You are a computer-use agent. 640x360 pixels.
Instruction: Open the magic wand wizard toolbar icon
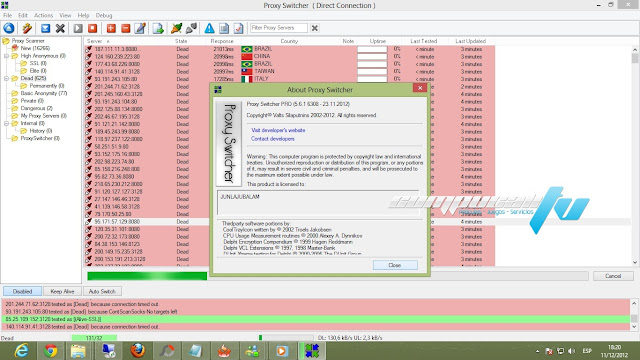(x=27, y=28)
